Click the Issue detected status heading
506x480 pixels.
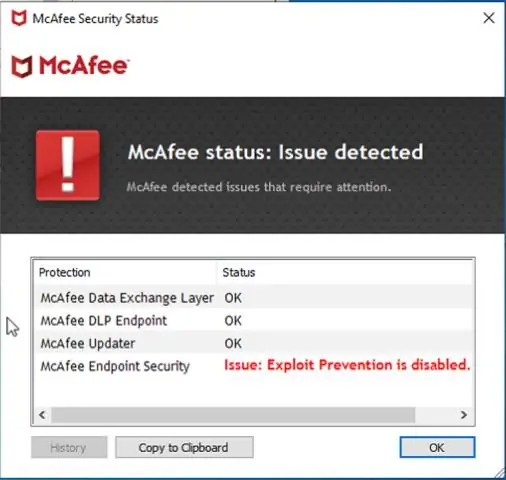click(275, 152)
